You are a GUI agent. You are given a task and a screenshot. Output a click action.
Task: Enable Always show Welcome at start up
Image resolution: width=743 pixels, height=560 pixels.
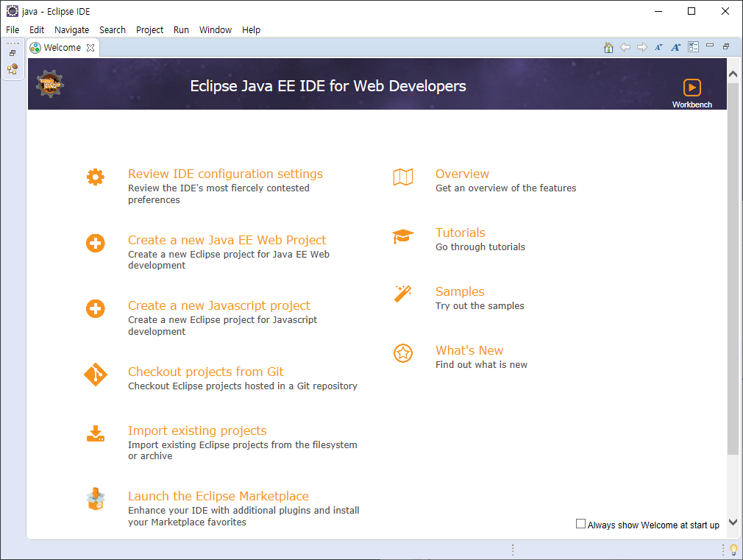click(x=581, y=524)
